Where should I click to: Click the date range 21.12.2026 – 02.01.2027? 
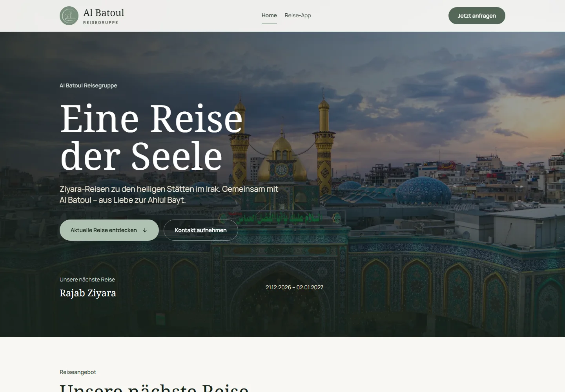[295, 287]
